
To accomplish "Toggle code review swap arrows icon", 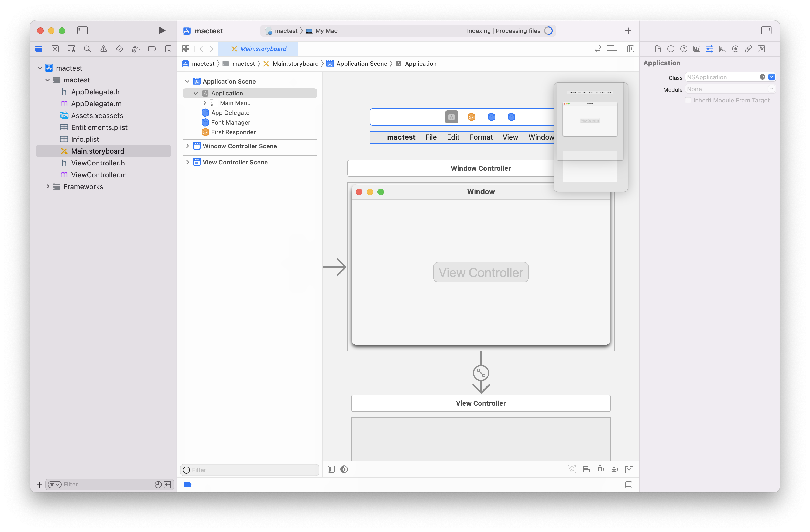I will point(598,49).
